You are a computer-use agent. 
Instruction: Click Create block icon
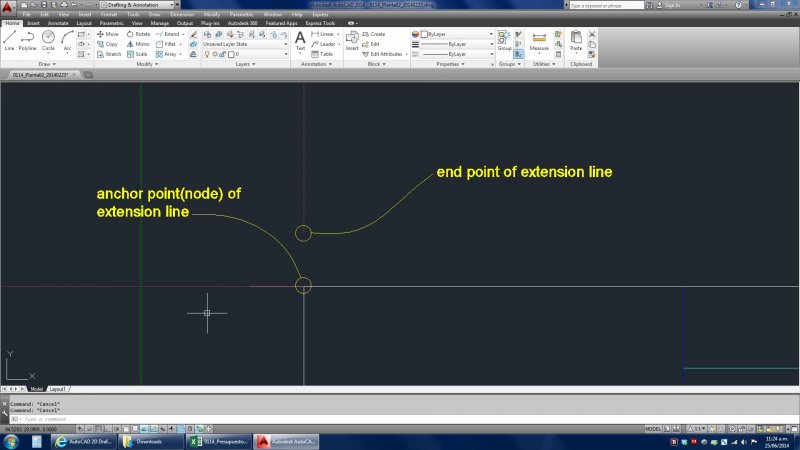point(374,34)
